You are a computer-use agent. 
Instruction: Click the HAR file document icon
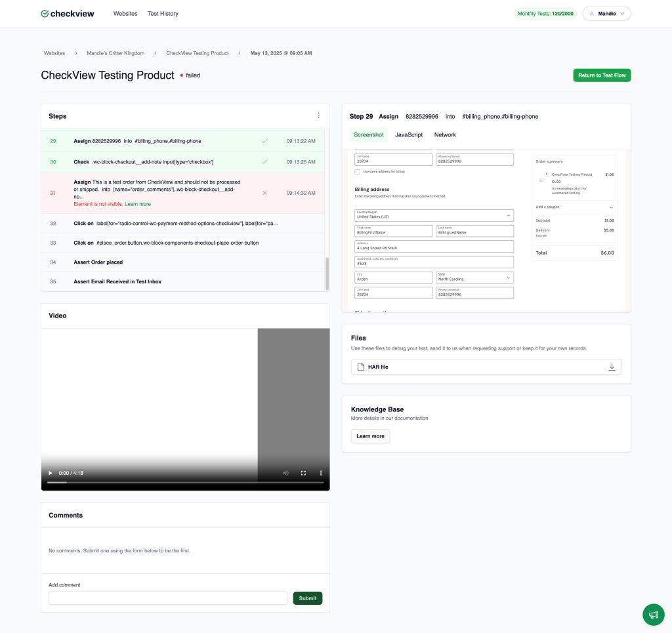(361, 367)
